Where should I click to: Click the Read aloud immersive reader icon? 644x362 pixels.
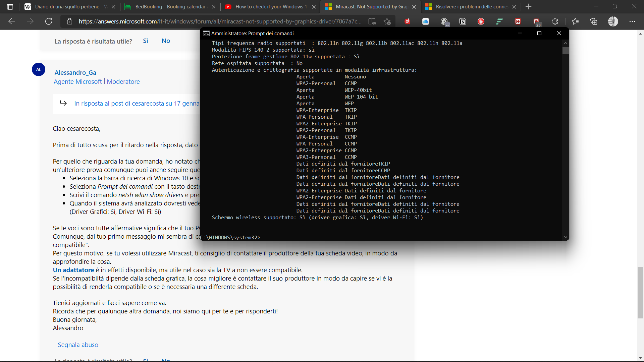tap(372, 21)
